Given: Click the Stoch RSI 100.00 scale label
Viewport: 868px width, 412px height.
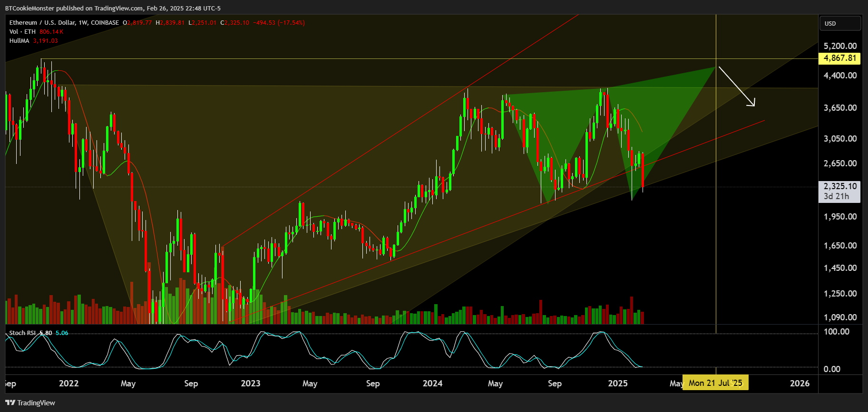Looking at the screenshot, I should point(837,332).
